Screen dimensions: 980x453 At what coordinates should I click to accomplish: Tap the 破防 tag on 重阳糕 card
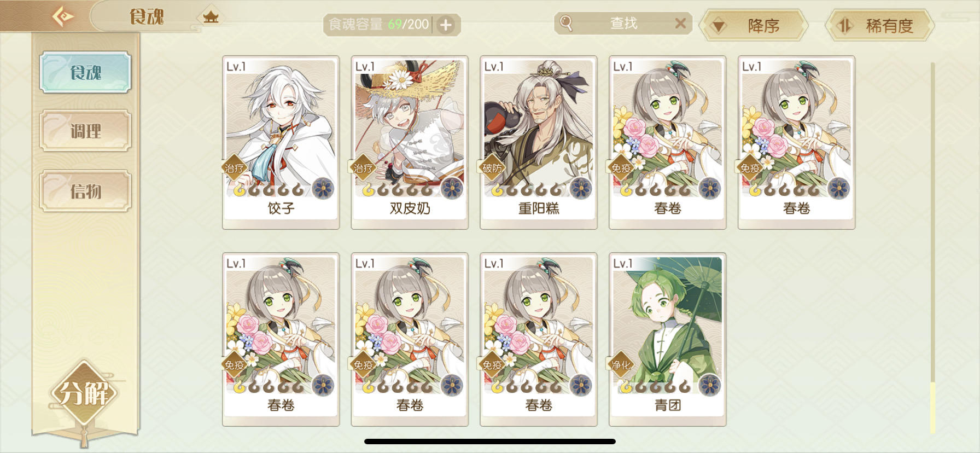[x=492, y=167]
